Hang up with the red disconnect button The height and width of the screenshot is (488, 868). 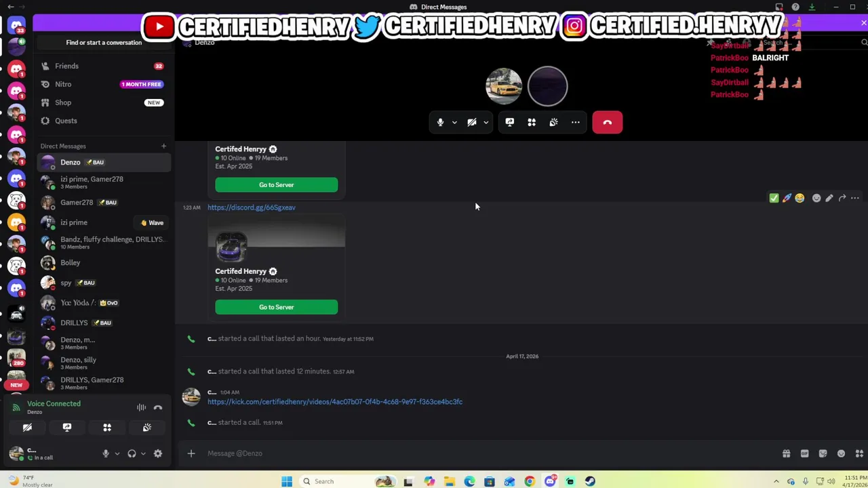[x=607, y=123]
